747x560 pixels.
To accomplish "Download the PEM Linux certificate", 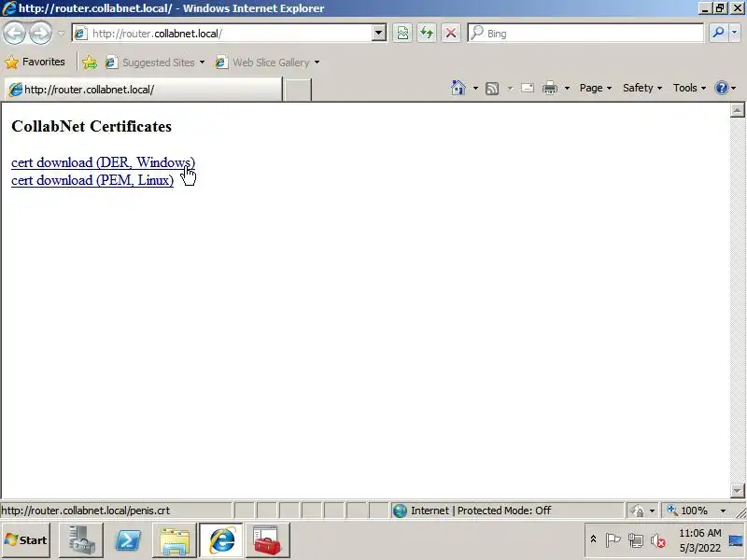I will pyautogui.click(x=92, y=180).
